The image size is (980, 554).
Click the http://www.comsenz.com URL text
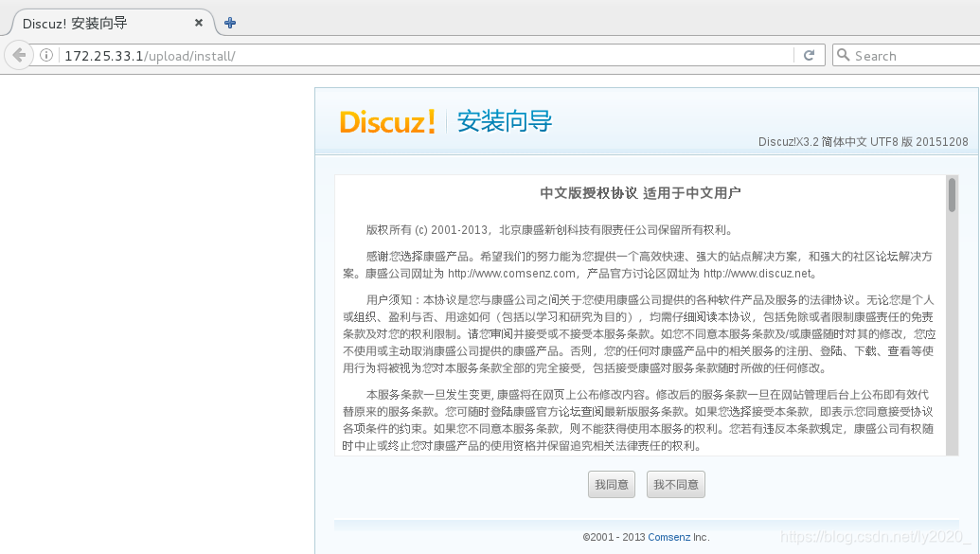511,274
